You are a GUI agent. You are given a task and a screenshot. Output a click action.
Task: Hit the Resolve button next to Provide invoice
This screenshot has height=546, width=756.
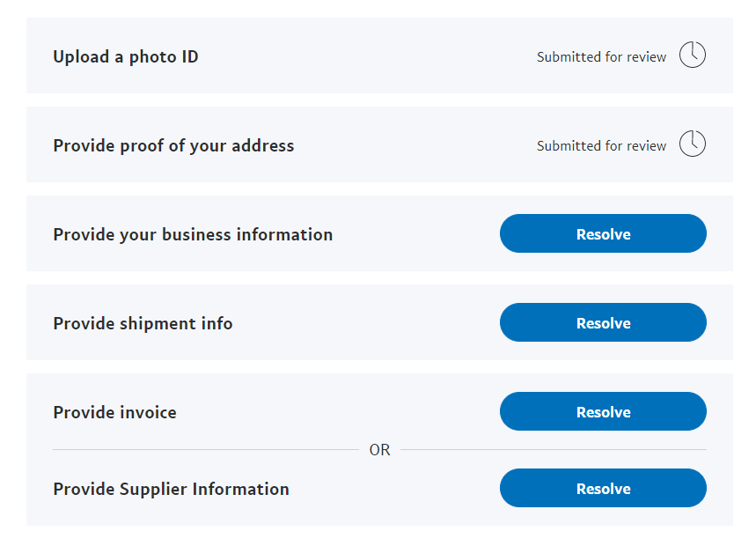[603, 412]
